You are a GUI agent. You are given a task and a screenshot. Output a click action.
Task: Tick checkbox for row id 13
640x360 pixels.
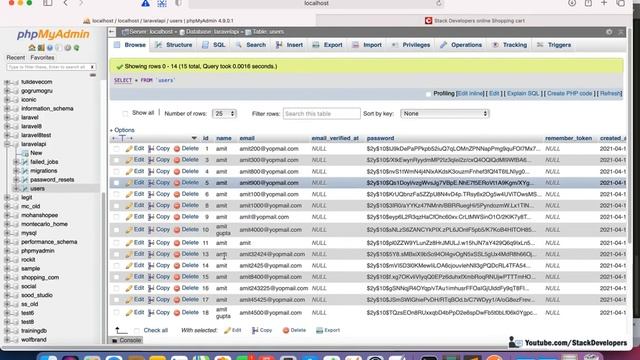(x=117, y=254)
